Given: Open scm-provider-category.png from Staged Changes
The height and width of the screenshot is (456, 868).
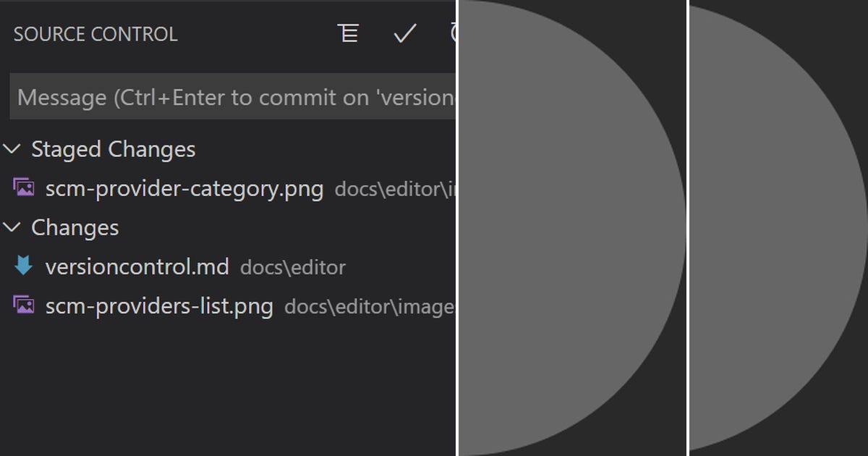Looking at the screenshot, I should click(x=184, y=187).
